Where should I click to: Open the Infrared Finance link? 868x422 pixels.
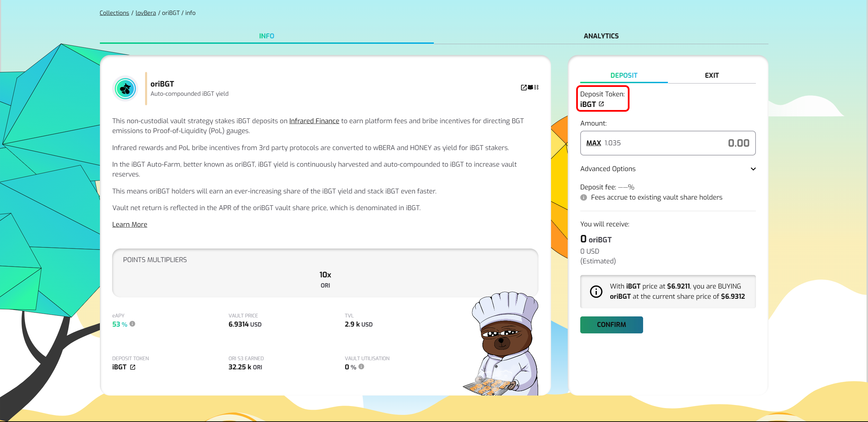pyautogui.click(x=314, y=121)
